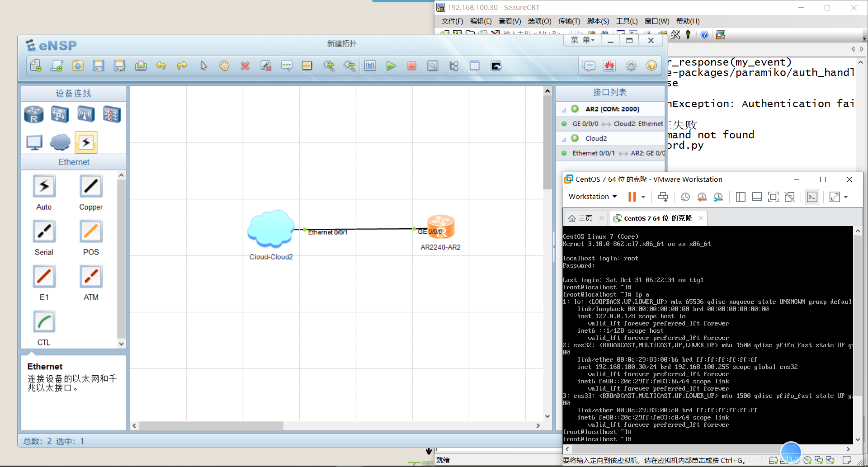Open the SecureCRT 帮助(H) menu
Image resolution: width=868 pixels, height=467 pixels.
688,21
